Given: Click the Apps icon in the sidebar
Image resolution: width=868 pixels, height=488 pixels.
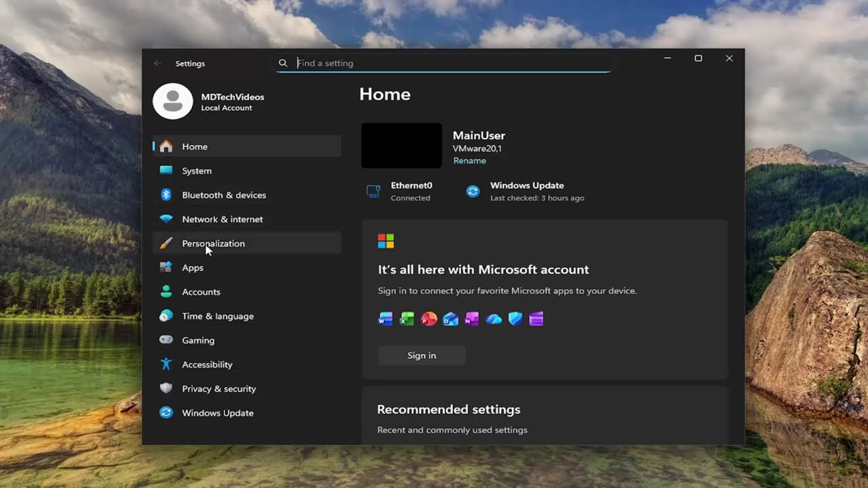Looking at the screenshot, I should click(166, 268).
